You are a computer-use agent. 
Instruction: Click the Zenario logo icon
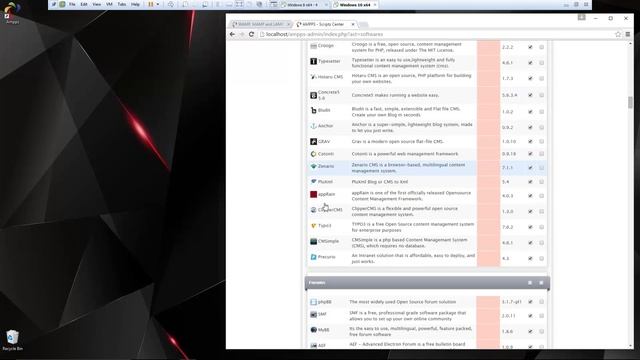click(313, 167)
